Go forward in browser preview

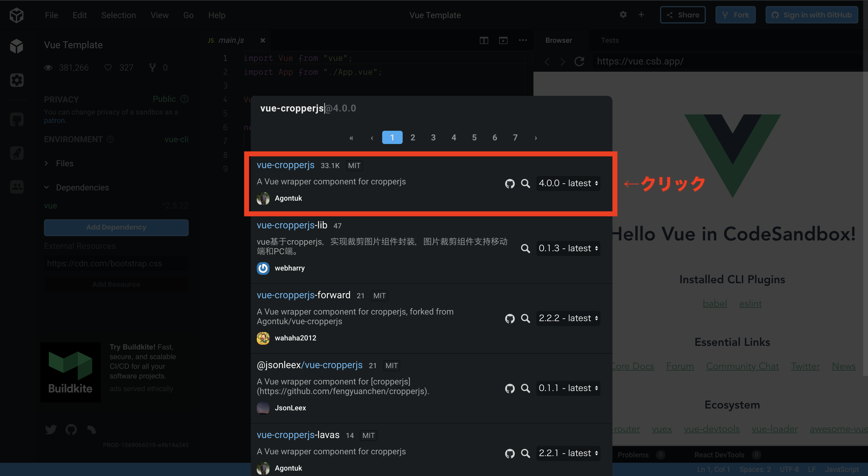pos(562,62)
